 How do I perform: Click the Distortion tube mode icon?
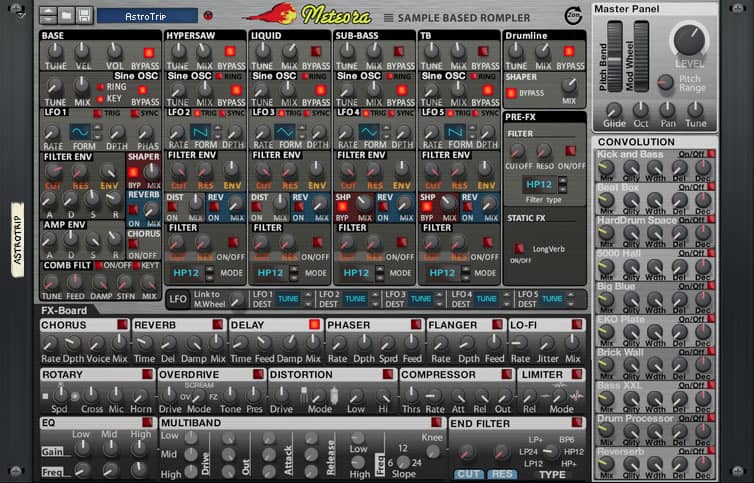pos(334,395)
